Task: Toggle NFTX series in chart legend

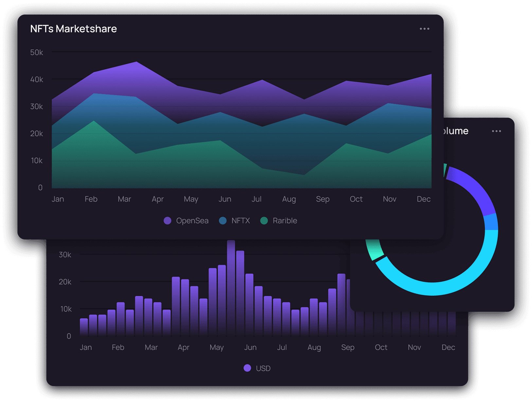Action: pos(240,221)
